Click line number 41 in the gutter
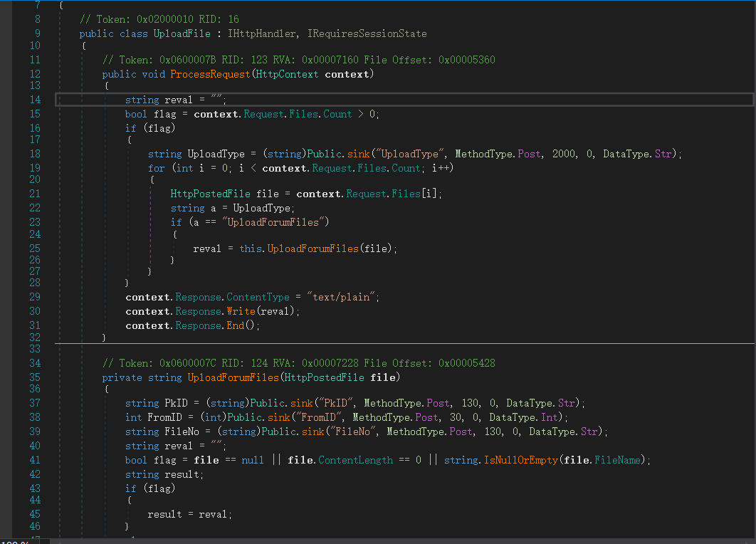The width and height of the screenshot is (756, 544). click(x=35, y=460)
